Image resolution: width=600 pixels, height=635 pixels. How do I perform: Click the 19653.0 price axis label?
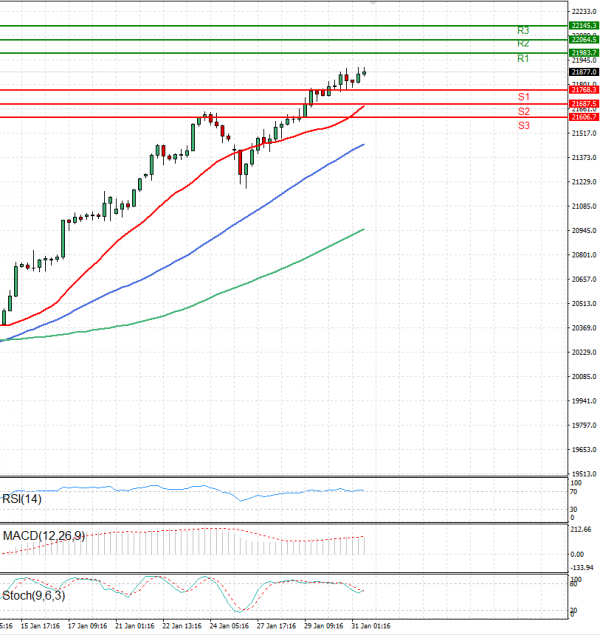584,450
